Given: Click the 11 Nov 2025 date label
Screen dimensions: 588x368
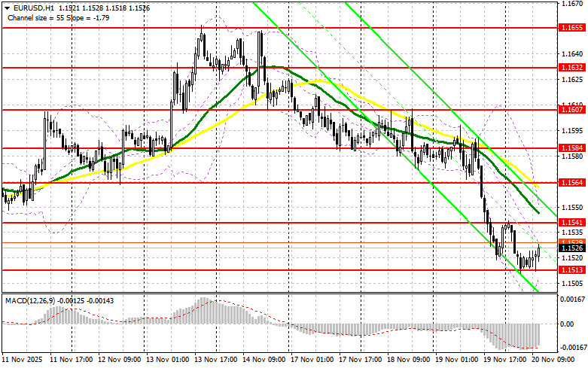Looking at the screenshot, I should tap(22, 360).
